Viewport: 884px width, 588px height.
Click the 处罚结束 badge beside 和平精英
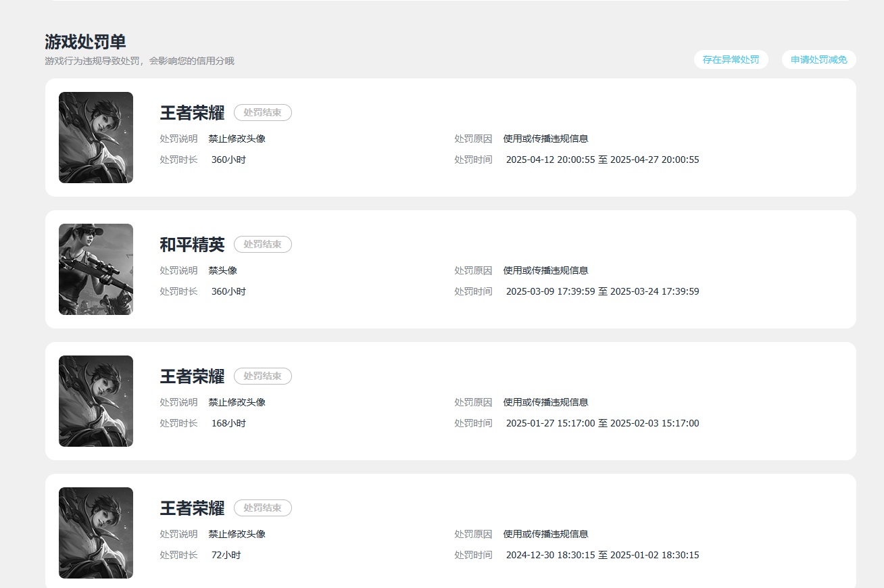point(263,244)
